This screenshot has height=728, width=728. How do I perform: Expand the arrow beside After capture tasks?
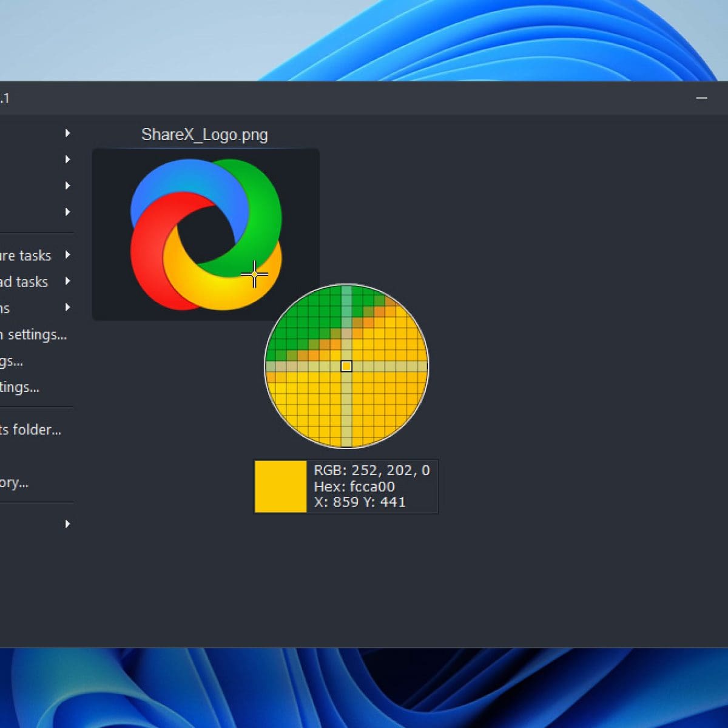coord(67,255)
